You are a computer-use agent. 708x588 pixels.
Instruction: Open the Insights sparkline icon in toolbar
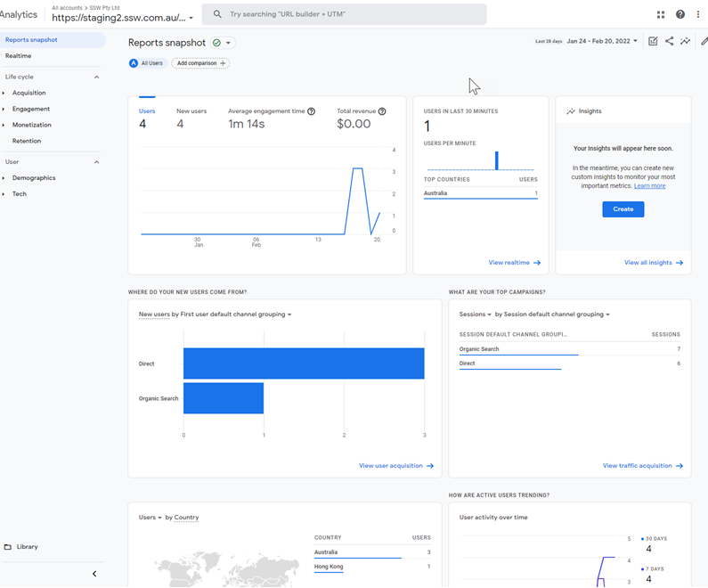[685, 41]
